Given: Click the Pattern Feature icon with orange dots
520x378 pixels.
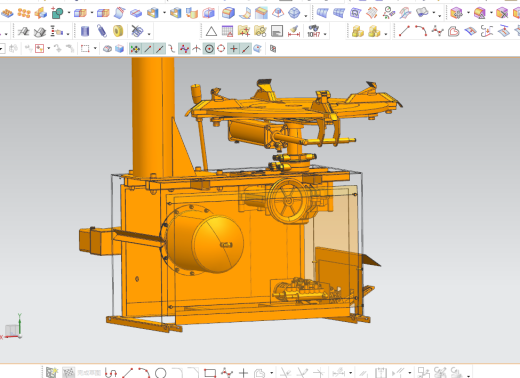Looking at the screenshot, I should pos(24,13).
